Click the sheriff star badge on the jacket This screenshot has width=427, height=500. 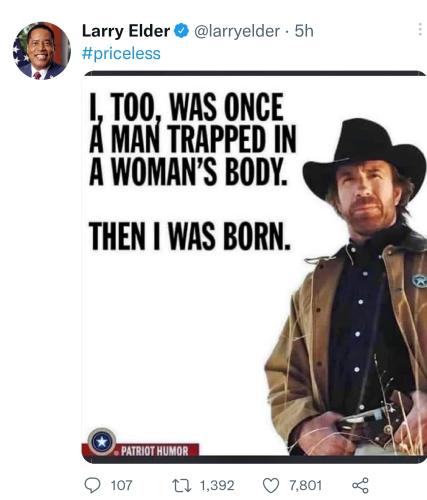(419, 281)
